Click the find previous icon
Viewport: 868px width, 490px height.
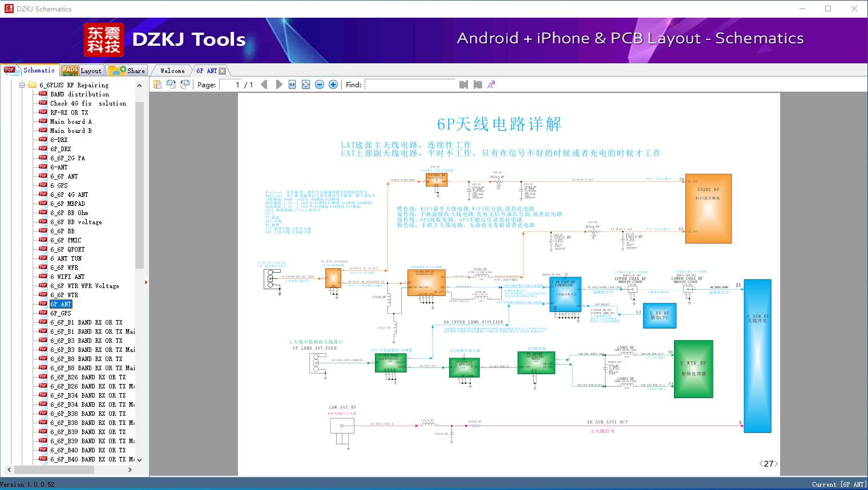(x=463, y=84)
